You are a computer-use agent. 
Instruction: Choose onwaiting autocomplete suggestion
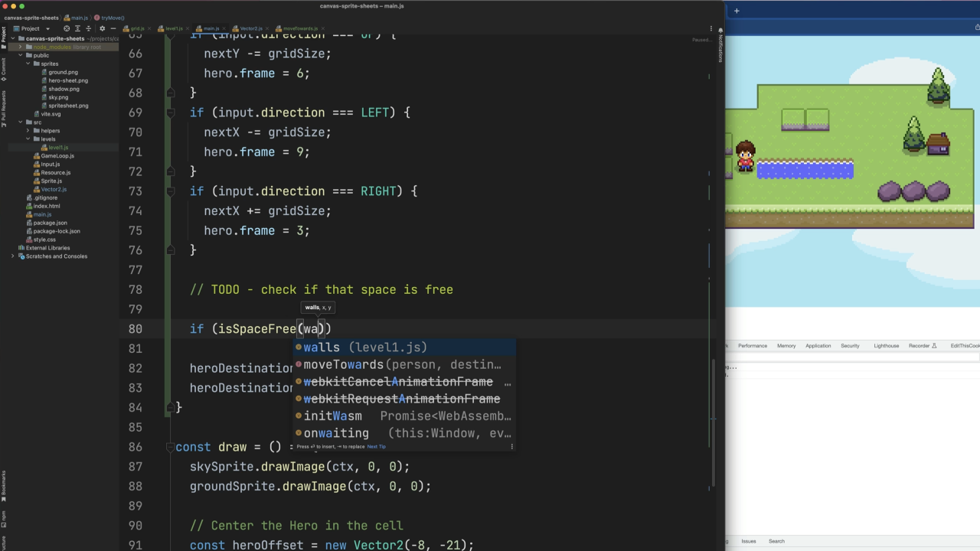404,433
